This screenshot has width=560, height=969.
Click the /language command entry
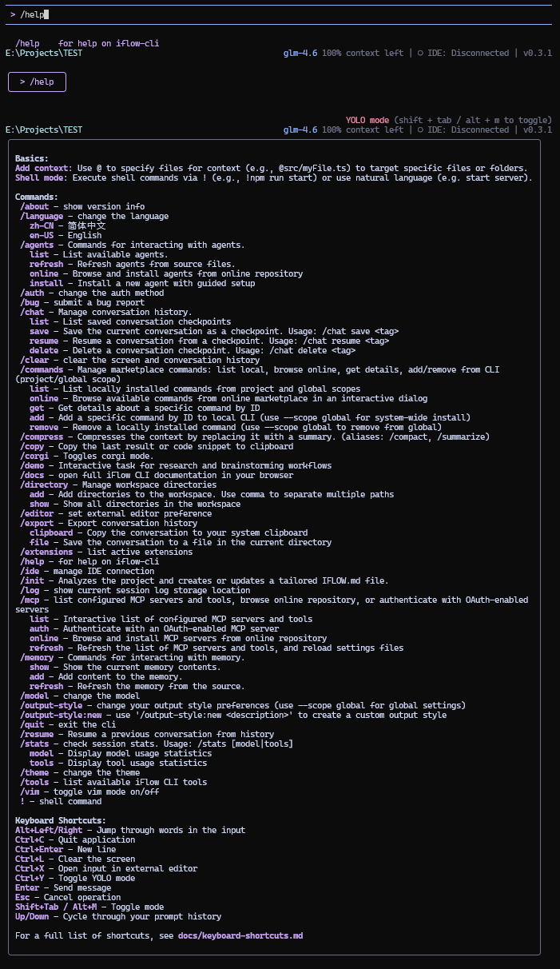click(x=42, y=216)
